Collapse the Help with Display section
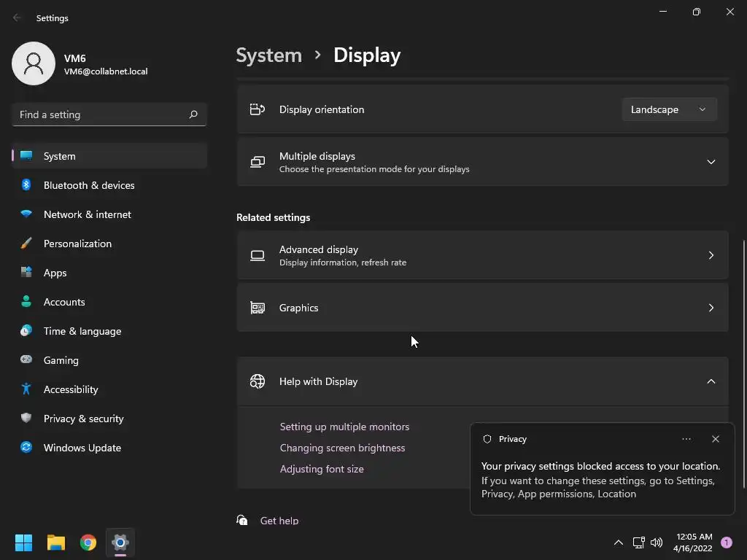 click(711, 381)
